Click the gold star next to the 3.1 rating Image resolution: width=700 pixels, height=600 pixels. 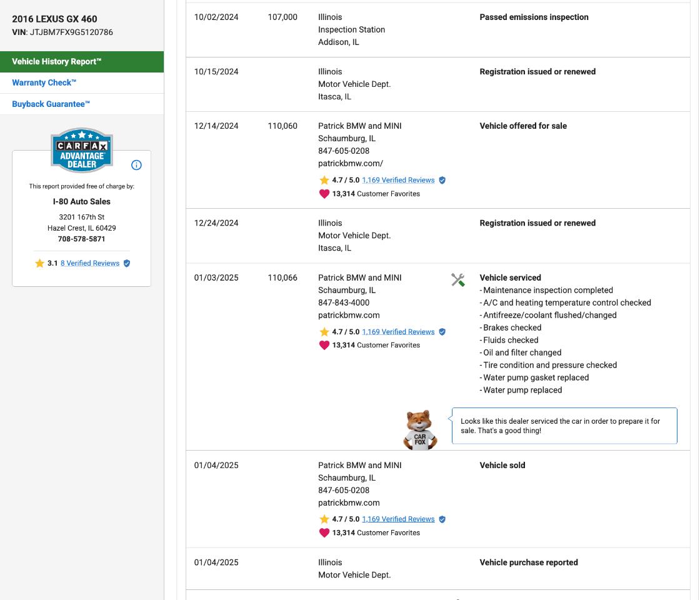pos(40,263)
